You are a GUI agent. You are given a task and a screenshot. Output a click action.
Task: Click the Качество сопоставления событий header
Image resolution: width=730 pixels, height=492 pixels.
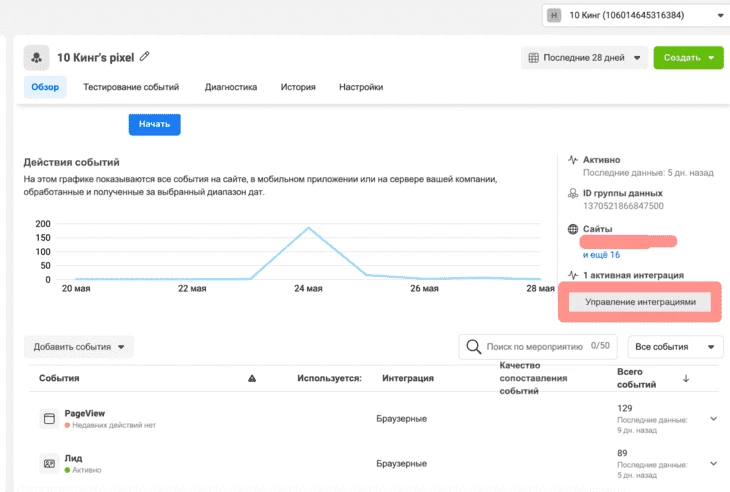(533, 378)
